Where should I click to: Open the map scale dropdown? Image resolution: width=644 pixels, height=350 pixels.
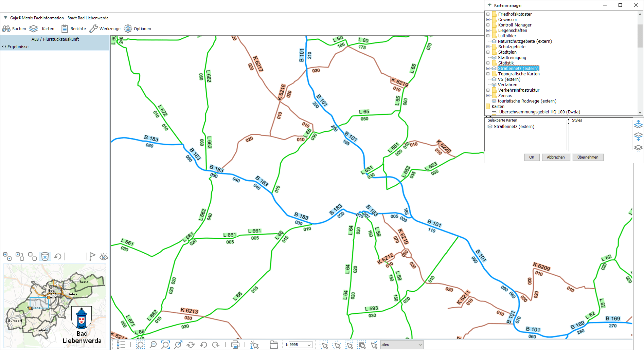tap(309, 345)
